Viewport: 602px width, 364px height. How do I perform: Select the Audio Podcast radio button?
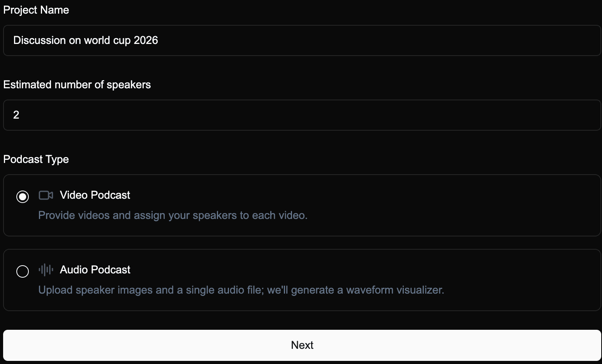(23, 271)
